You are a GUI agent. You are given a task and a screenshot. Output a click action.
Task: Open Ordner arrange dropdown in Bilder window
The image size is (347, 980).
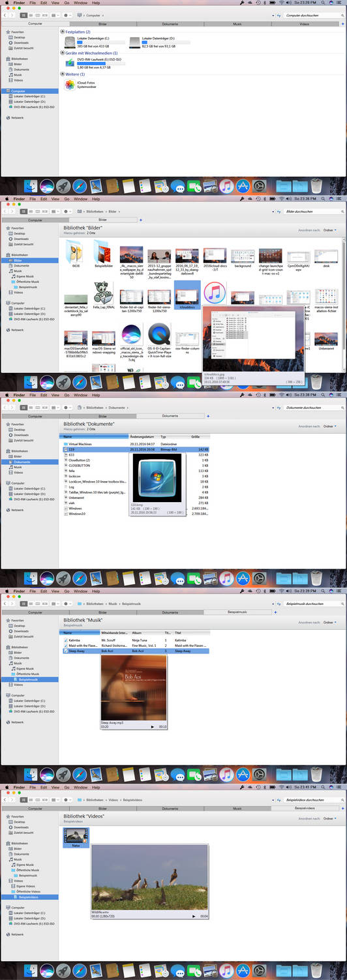tap(329, 230)
